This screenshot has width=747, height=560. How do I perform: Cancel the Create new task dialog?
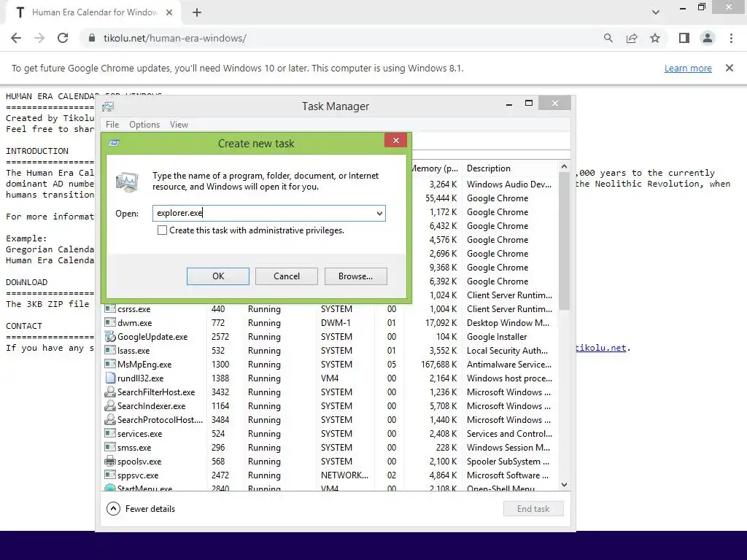pyautogui.click(x=286, y=276)
